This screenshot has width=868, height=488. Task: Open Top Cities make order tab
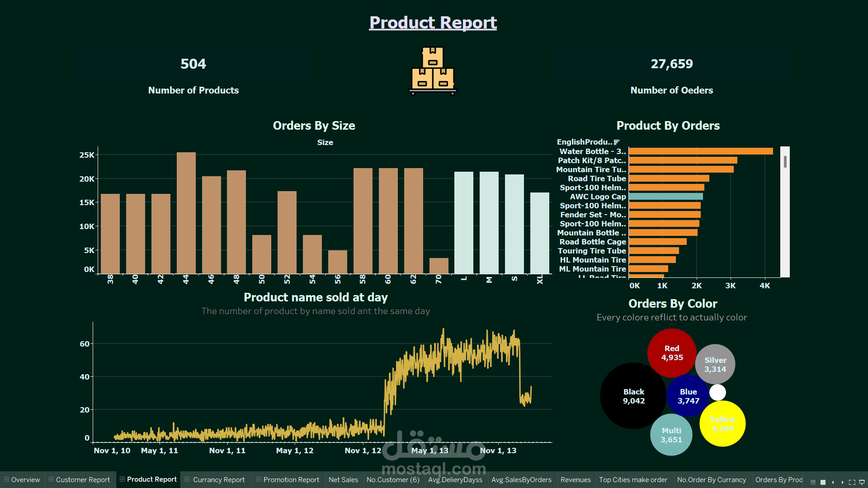click(633, 480)
